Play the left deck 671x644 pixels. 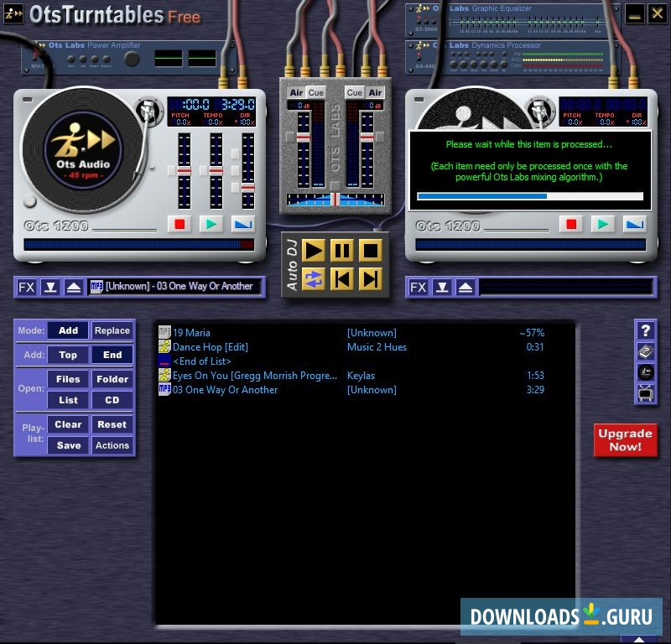(211, 224)
